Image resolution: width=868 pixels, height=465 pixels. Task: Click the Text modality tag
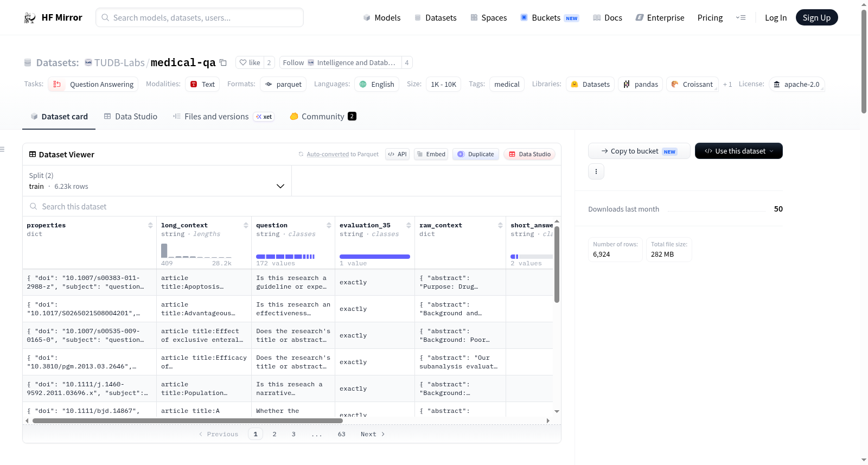click(202, 84)
